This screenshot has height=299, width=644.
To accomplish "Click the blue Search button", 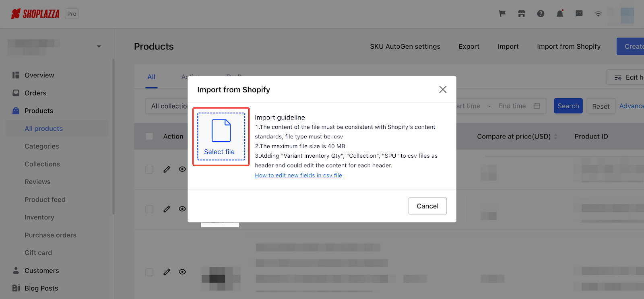I will point(568,106).
